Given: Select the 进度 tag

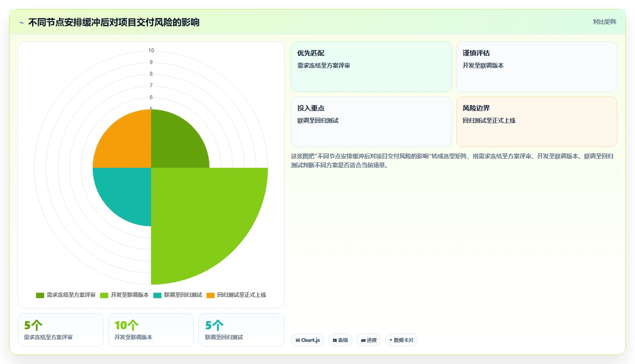Looking at the screenshot, I should tap(369, 340).
